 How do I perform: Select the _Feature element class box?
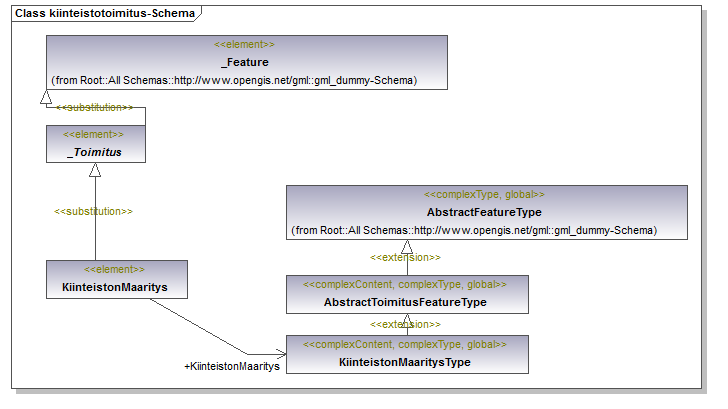pyautogui.click(x=247, y=62)
